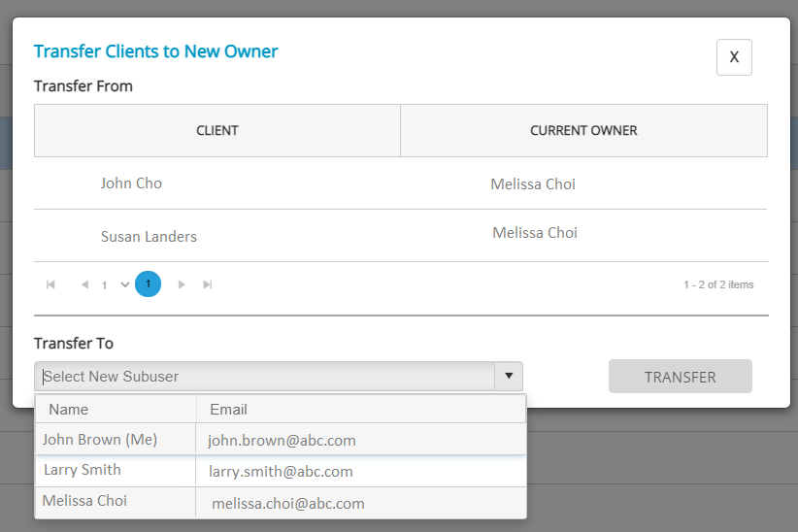Viewport: 798px width, 532px height.
Task: Sort by CURRENT OWNER column header
Action: pyautogui.click(x=583, y=131)
